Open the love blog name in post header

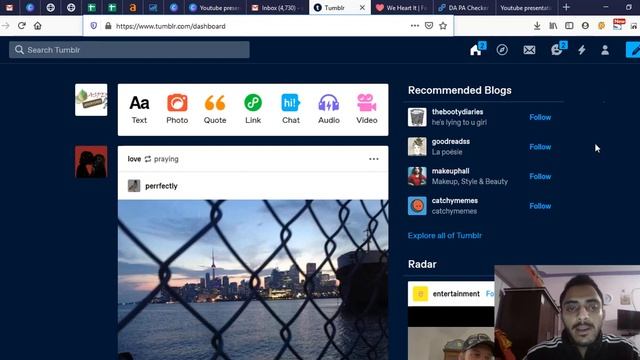tap(134, 159)
